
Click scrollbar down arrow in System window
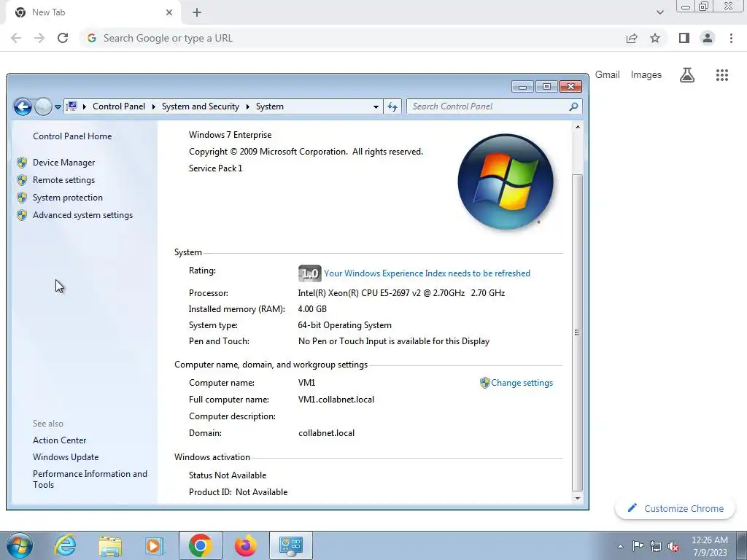pos(578,499)
